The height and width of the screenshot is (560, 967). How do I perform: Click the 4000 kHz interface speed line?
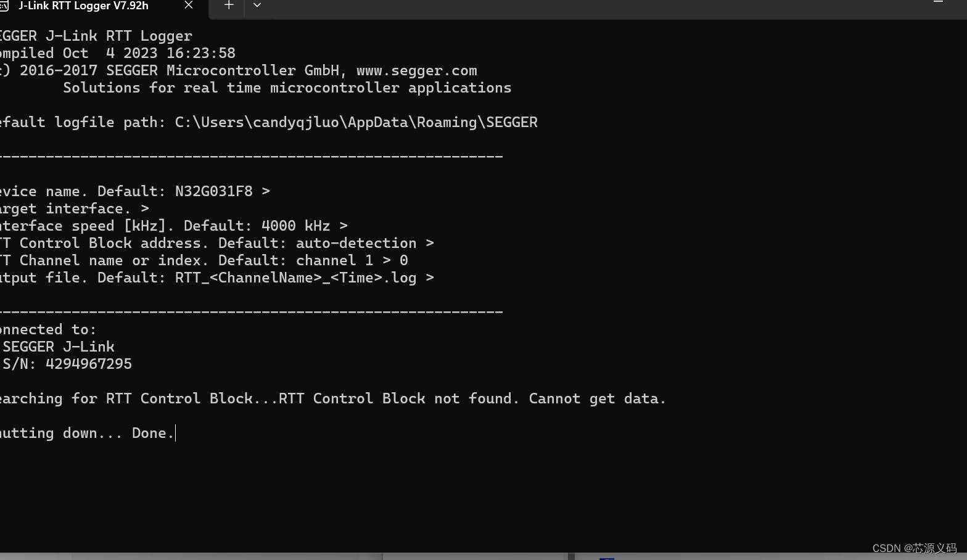(x=173, y=226)
